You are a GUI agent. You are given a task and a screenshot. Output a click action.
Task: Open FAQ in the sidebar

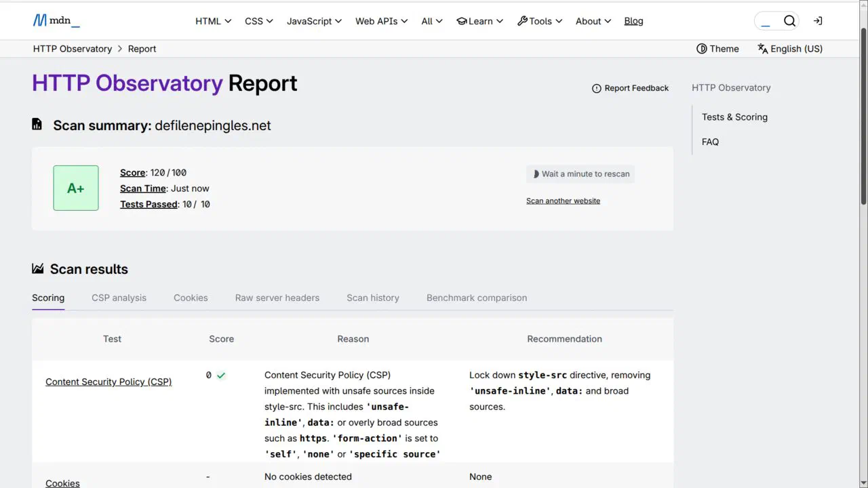710,142
